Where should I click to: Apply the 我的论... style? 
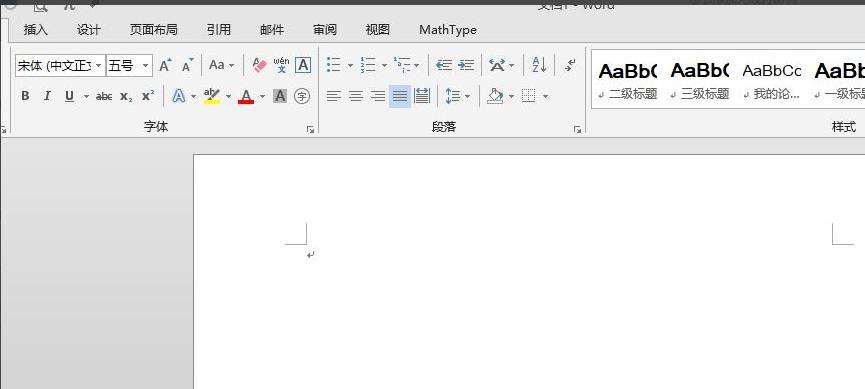click(772, 80)
